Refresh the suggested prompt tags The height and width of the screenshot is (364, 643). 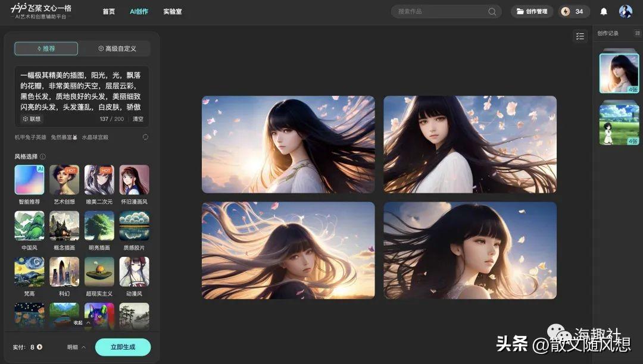pyautogui.click(x=145, y=137)
